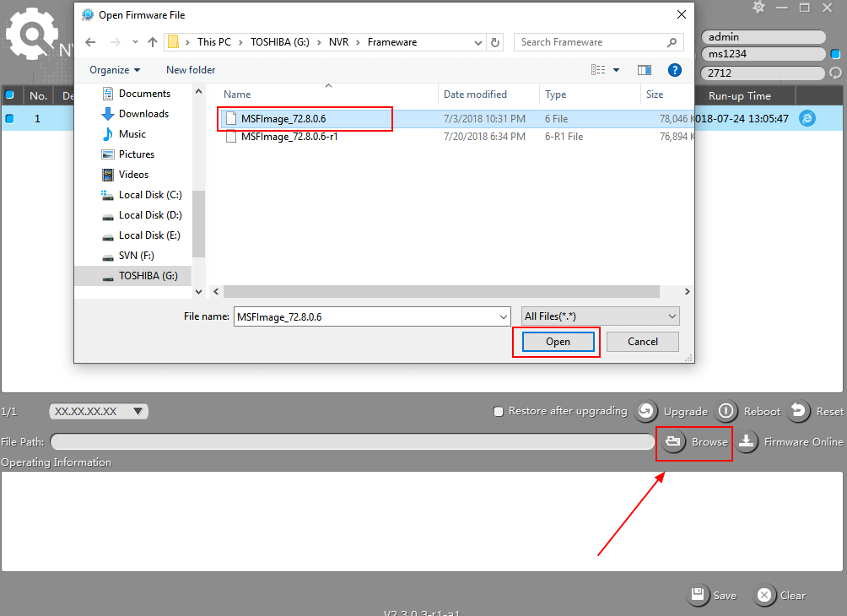The image size is (847, 616).
Task: Open Pictures folder in navigation pane
Action: coord(136,154)
